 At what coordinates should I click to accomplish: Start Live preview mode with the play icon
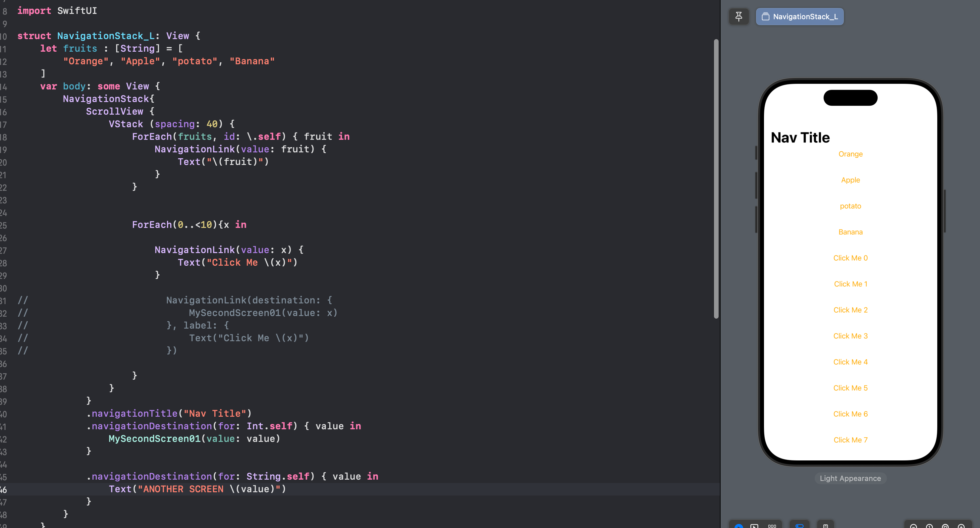click(738, 526)
